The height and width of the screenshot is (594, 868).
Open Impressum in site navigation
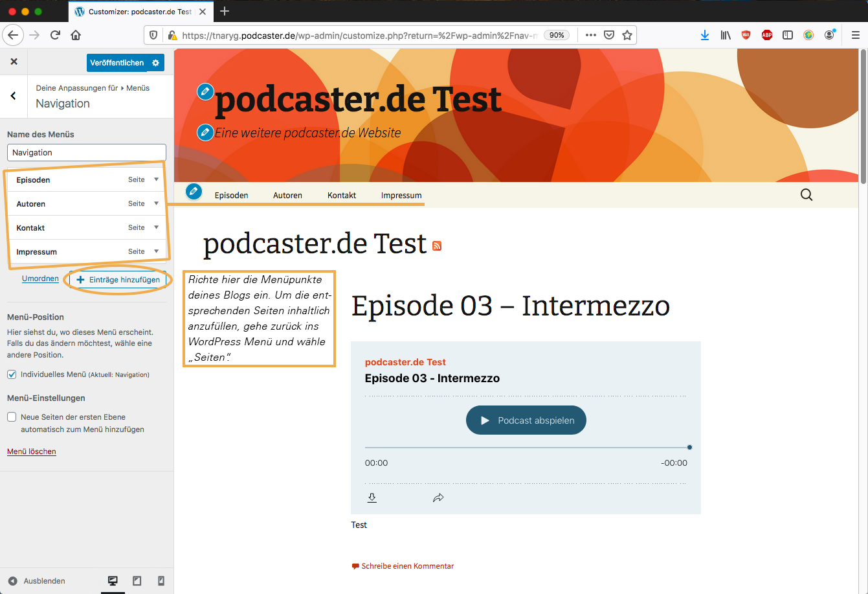[401, 195]
